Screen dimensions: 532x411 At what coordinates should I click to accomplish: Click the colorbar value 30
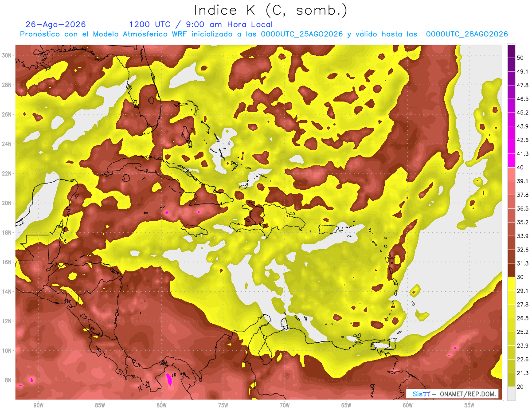point(520,277)
